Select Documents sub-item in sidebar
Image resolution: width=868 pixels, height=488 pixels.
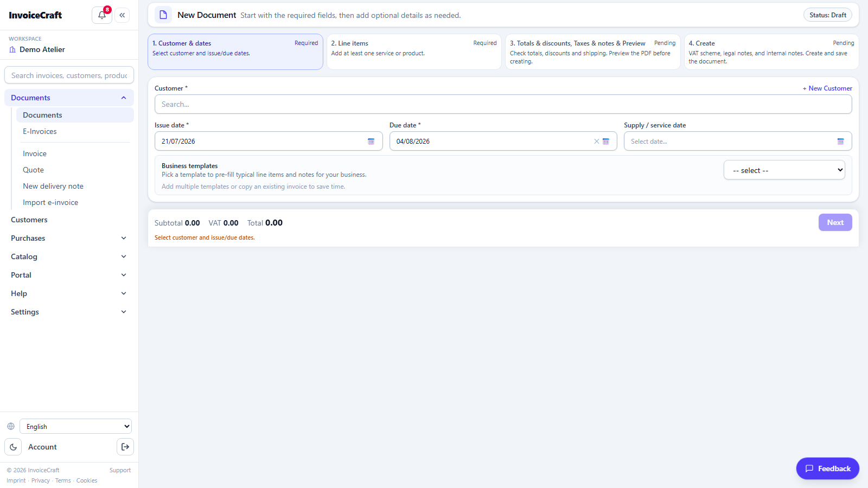(75, 115)
